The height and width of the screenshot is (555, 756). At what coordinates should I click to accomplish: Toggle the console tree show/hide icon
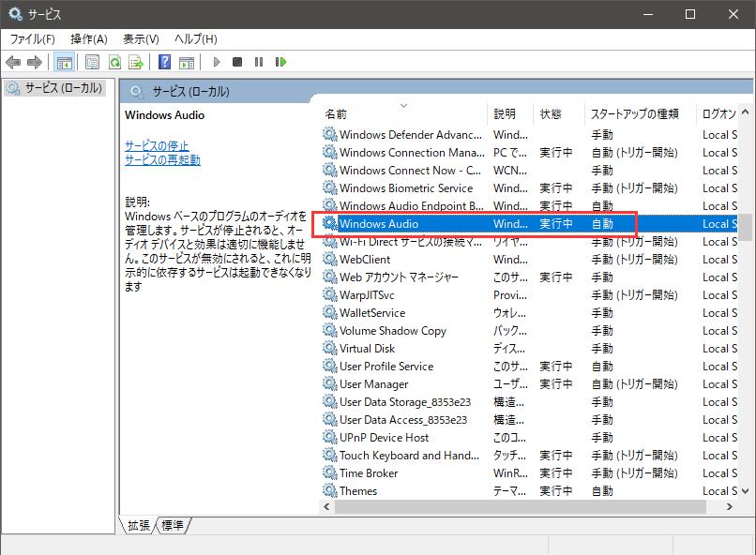64,62
